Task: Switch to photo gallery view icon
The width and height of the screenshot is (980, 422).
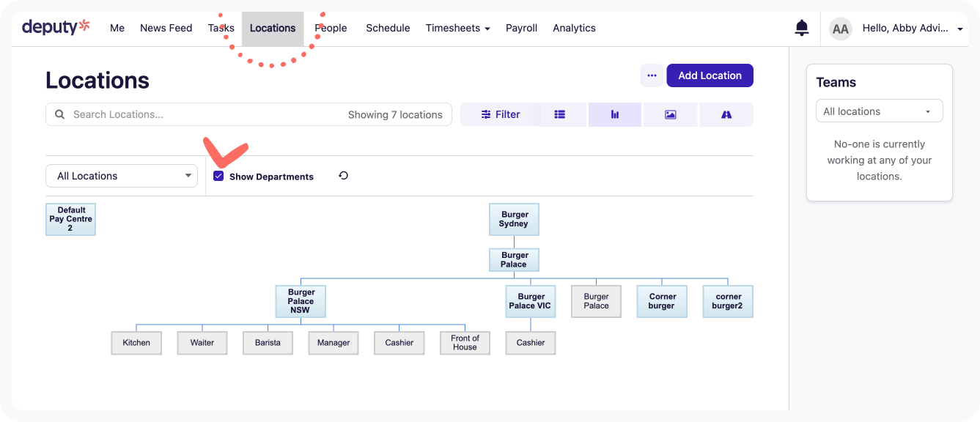Action: [670, 114]
